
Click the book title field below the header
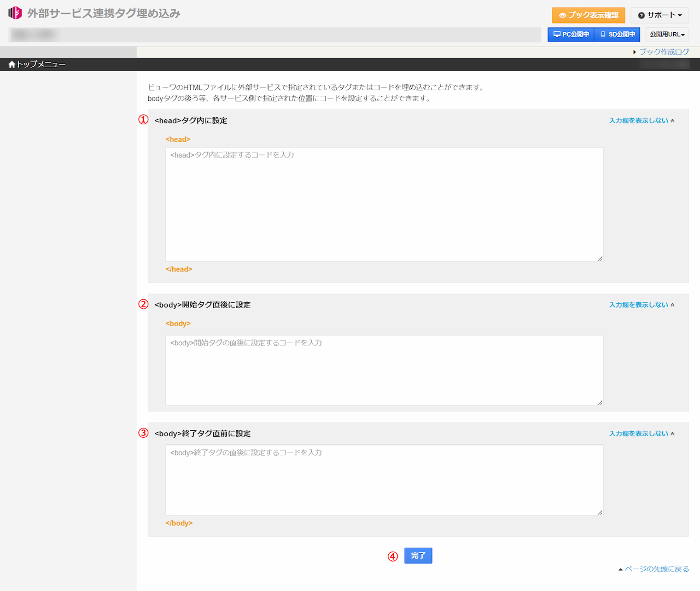click(273, 34)
